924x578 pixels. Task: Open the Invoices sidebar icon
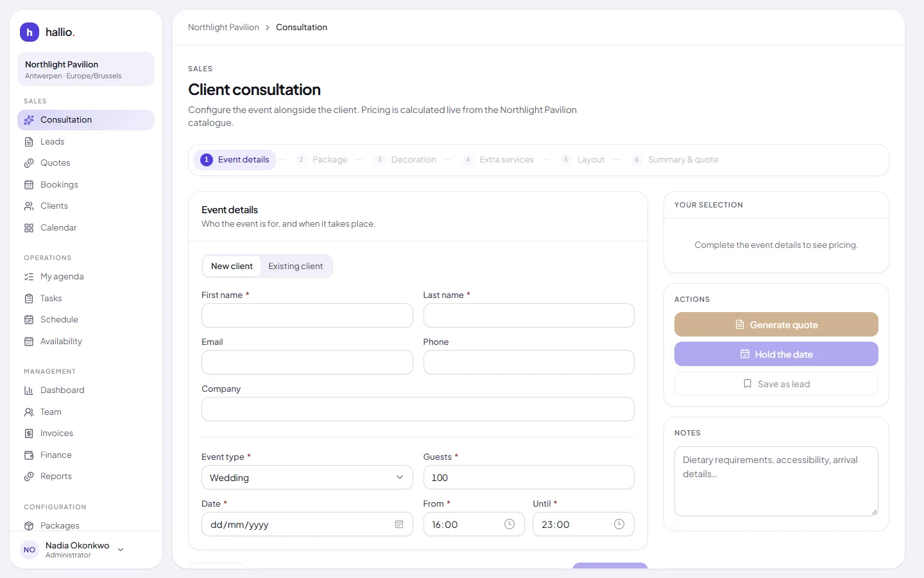[x=29, y=433]
